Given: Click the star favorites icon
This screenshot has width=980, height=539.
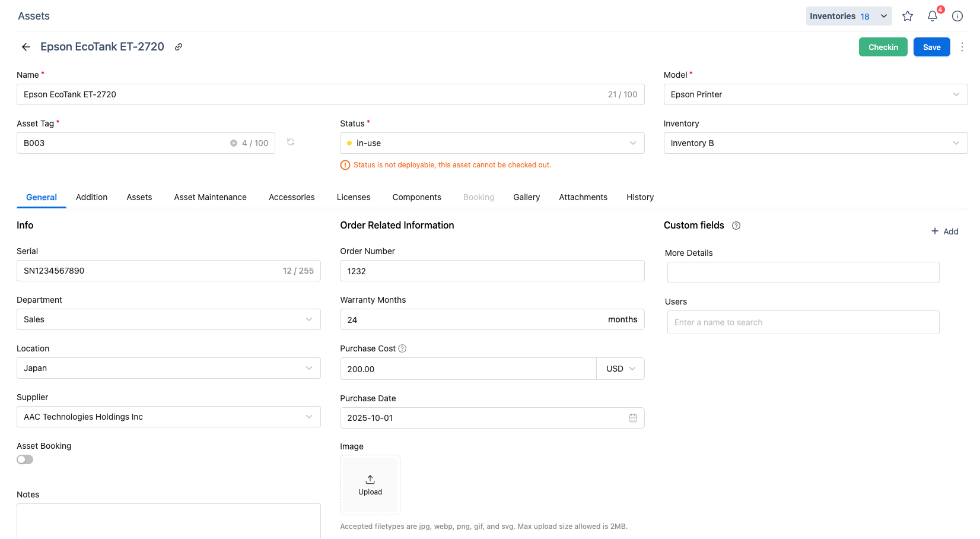Looking at the screenshot, I should click(907, 16).
